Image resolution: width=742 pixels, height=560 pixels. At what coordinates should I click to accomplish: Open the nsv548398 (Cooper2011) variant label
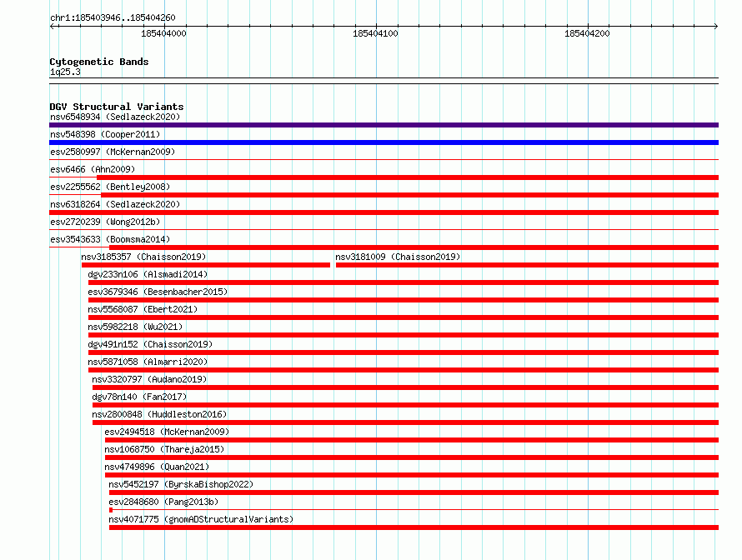[105, 134]
